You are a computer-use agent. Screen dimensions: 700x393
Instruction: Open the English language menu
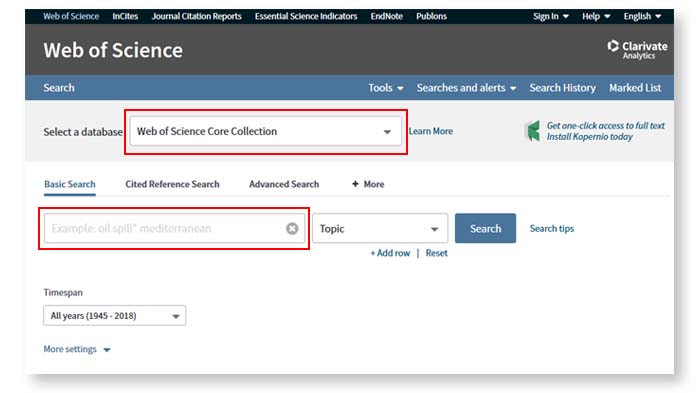tap(642, 17)
